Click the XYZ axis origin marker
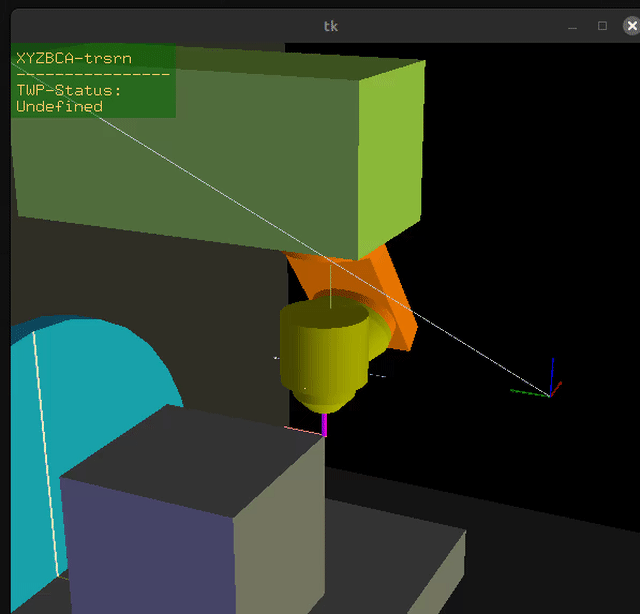Viewport: 640px width, 614px height. pos(550,395)
